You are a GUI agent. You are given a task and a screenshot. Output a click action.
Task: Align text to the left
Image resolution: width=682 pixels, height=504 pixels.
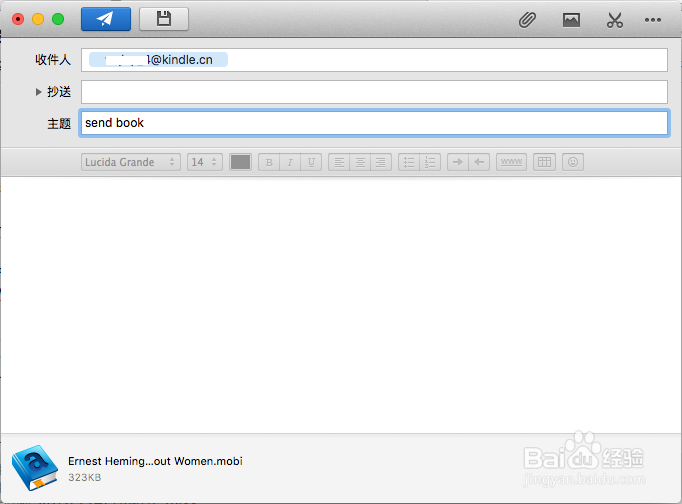click(x=339, y=162)
